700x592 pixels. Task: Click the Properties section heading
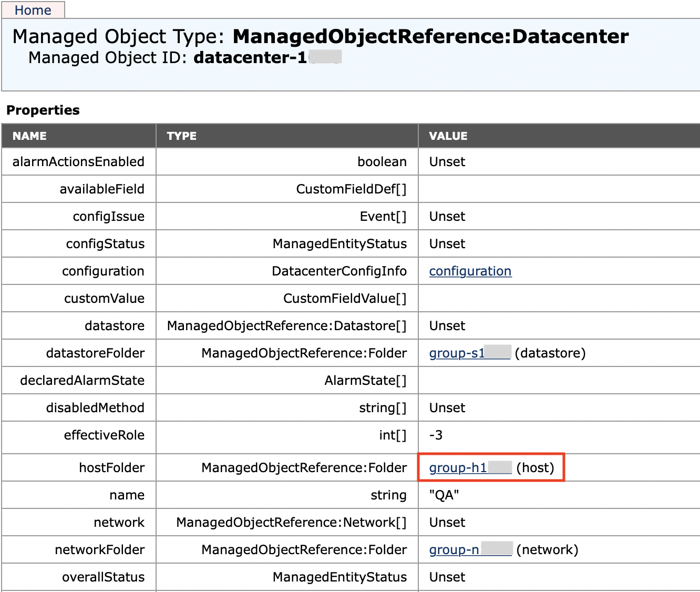(43, 110)
